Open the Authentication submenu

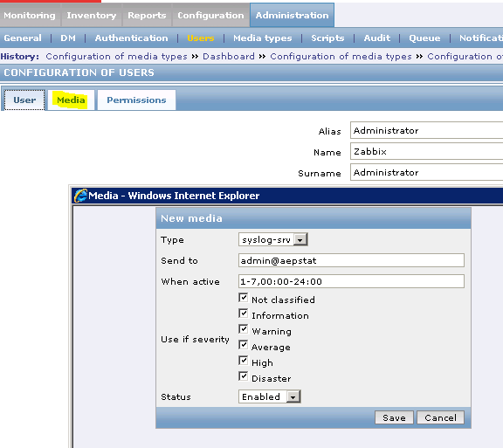point(131,38)
